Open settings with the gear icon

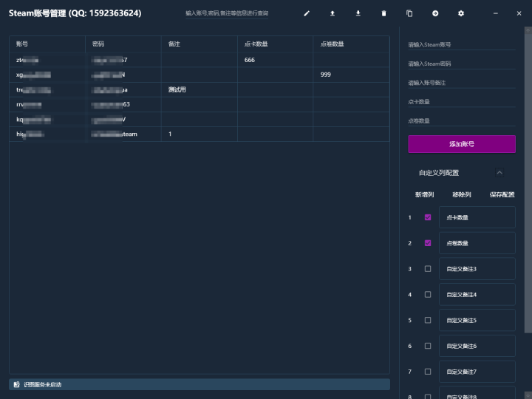461,13
